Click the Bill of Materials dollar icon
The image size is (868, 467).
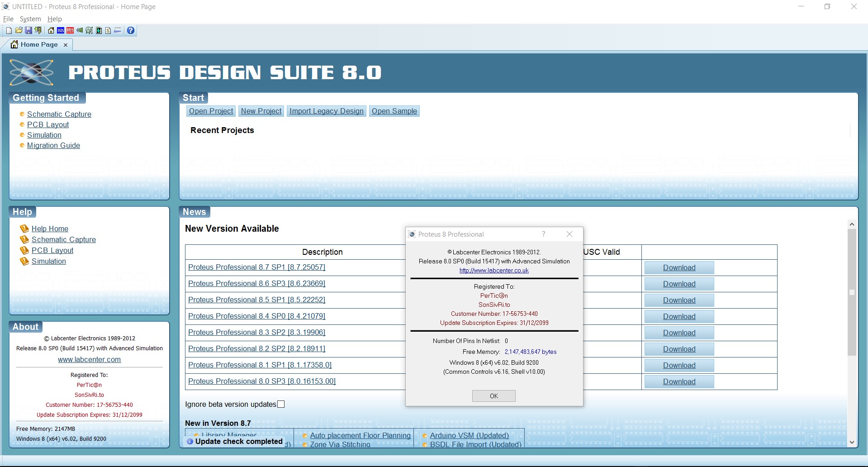pyautogui.click(x=108, y=30)
